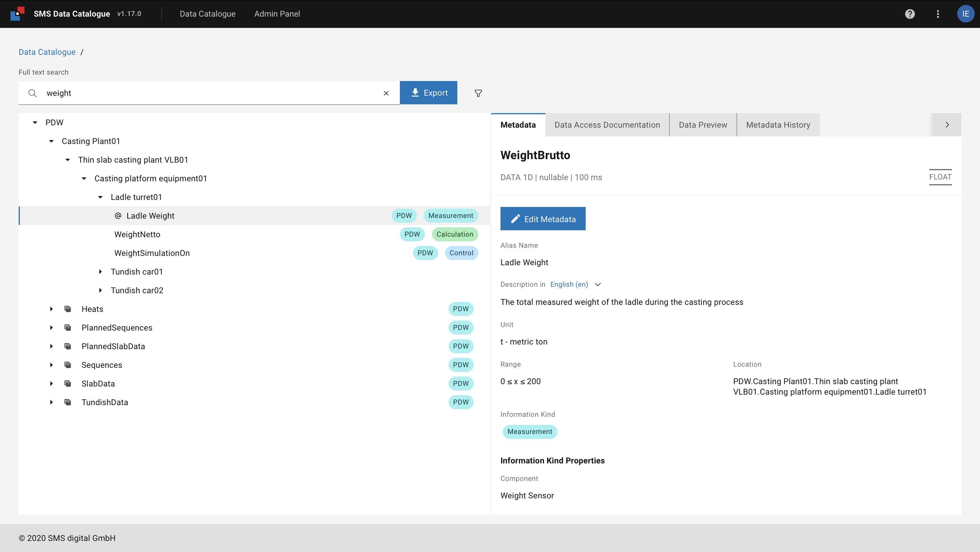
Task: Click the Edit Metadata button
Action: 542,219
